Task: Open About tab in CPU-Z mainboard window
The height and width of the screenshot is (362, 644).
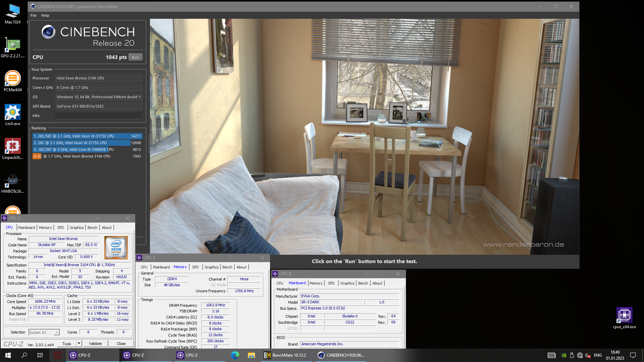Action: tap(377, 283)
